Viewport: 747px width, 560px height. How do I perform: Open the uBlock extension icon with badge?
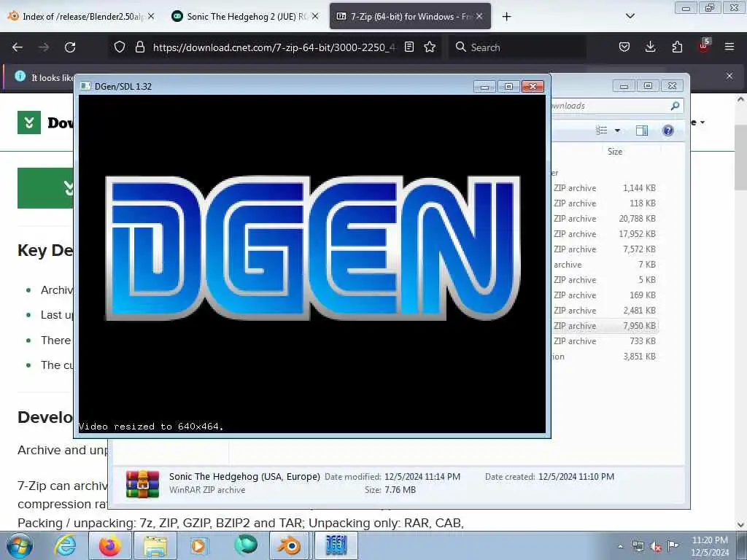tap(704, 46)
